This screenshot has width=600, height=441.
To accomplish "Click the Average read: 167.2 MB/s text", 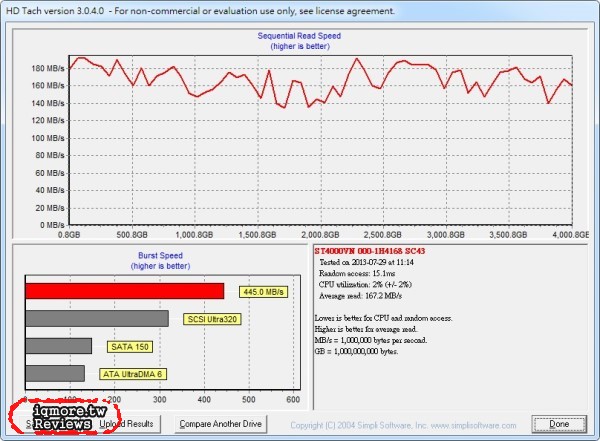I will (x=360, y=296).
